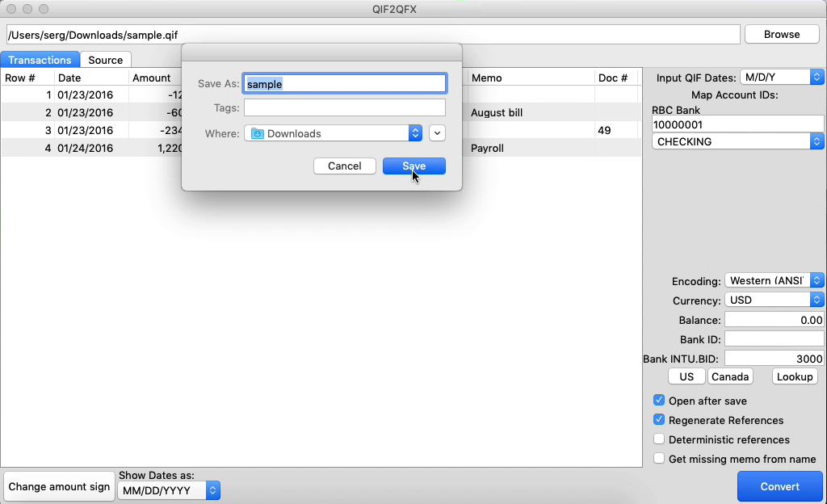Enable Get missing memo from name
This screenshot has height=504, width=827.
pos(659,458)
